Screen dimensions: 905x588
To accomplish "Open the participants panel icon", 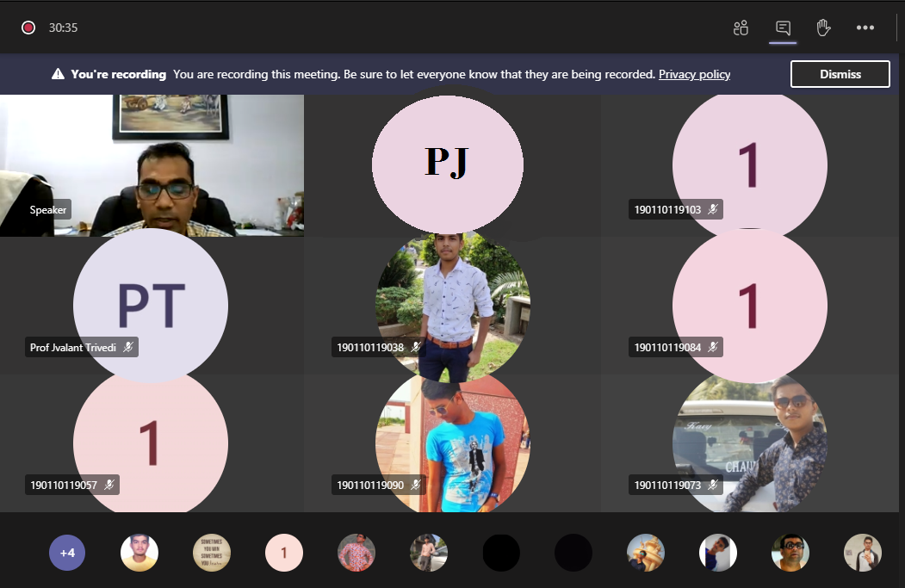I will click(741, 28).
